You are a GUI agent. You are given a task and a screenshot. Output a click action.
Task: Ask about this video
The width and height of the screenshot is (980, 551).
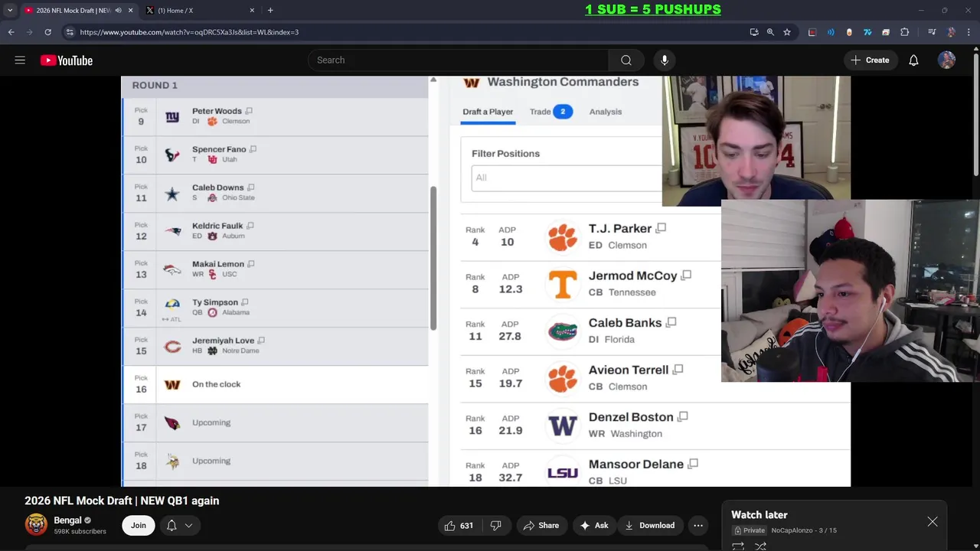(594, 526)
